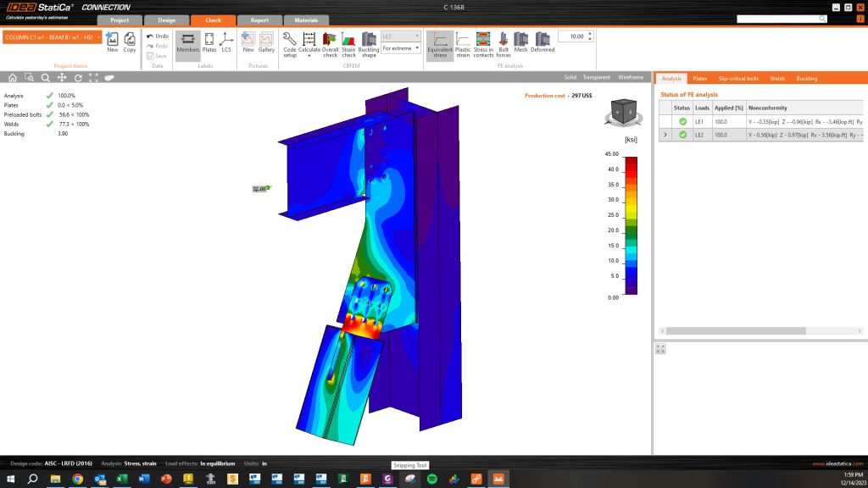Switch to the Report tab
The image size is (868, 488).
259,20
